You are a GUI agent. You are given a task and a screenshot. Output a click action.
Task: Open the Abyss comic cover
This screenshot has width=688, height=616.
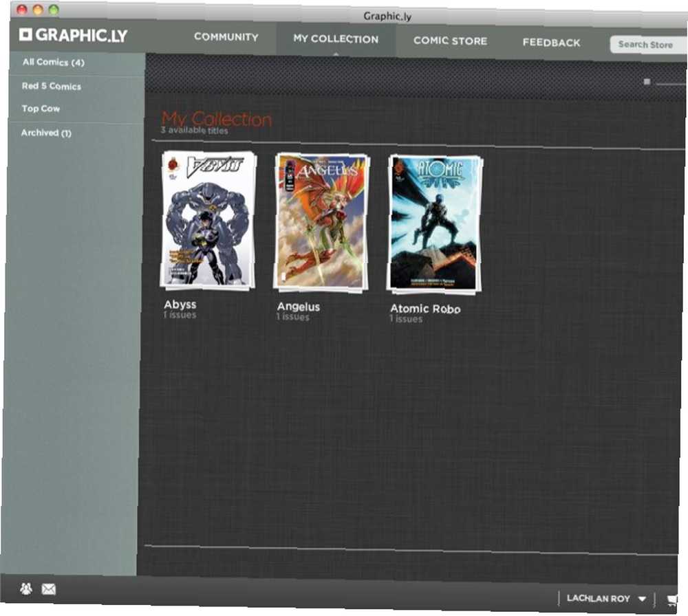[x=208, y=221]
